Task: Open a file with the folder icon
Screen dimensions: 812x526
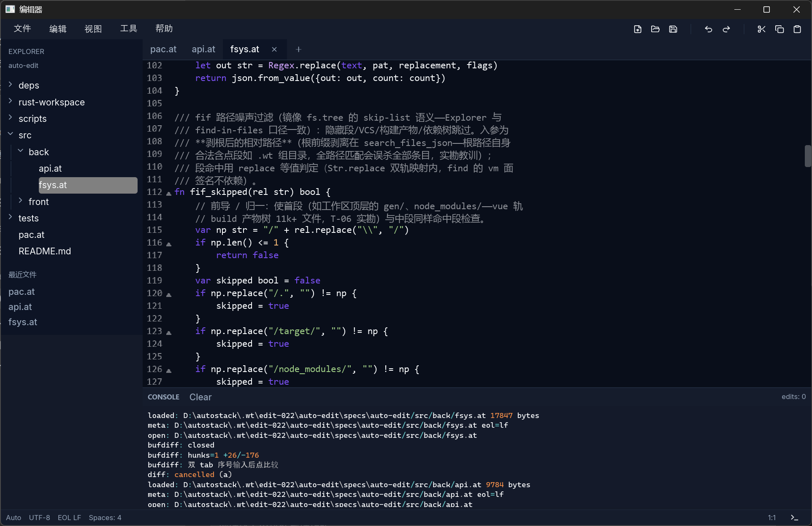Action: [x=655, y=29]
